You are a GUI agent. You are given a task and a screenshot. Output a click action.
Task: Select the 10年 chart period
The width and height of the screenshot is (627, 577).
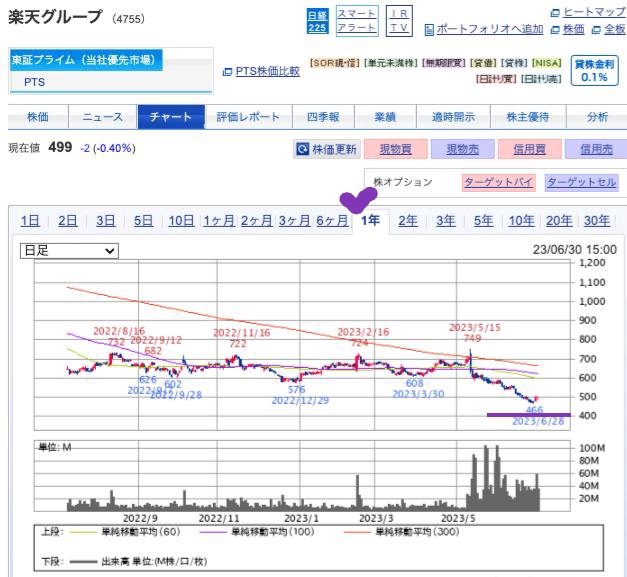coord(521,220)
